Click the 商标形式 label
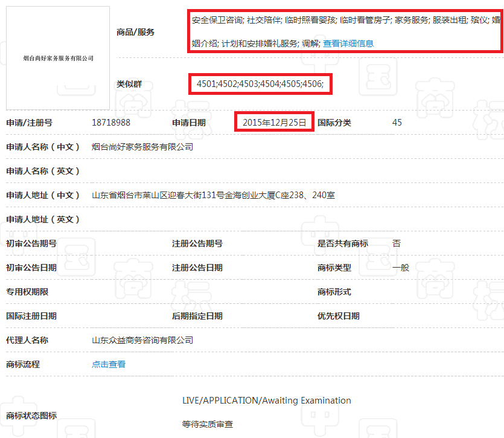 (x=334, y=292)
